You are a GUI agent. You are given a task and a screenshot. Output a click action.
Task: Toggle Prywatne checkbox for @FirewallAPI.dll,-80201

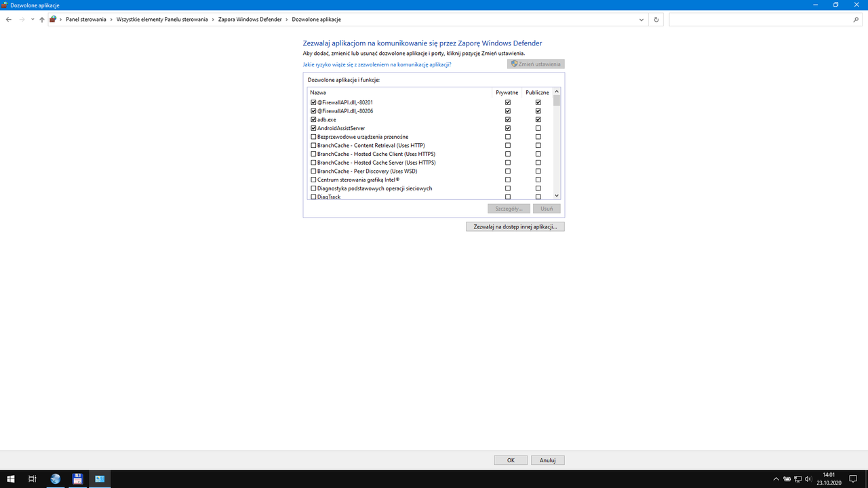[x=508, y=102]
